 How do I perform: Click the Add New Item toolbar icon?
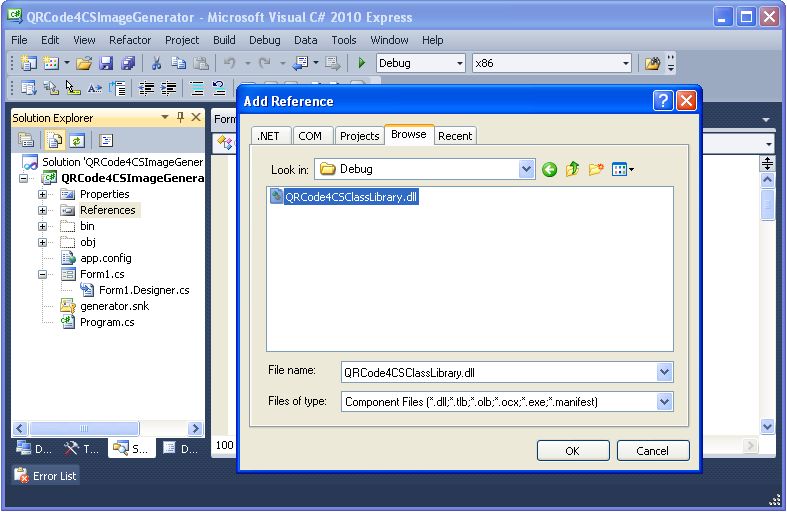coord(51,63)
